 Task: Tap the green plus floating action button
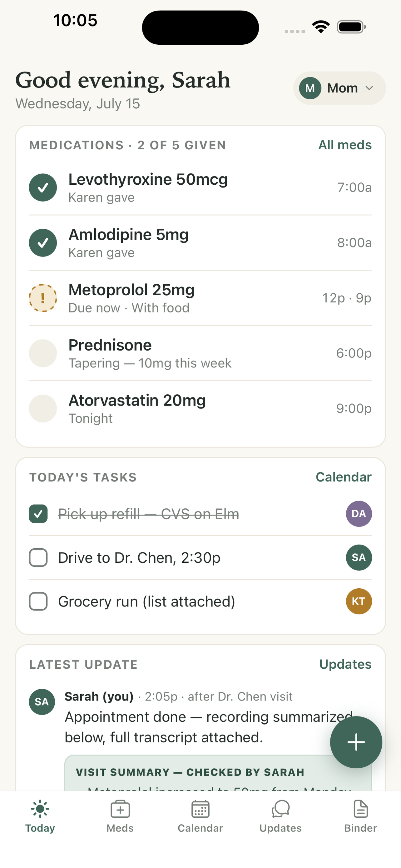356,742
